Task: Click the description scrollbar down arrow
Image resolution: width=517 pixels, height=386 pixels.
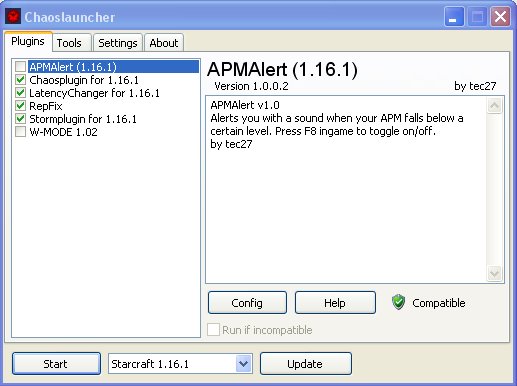Action: click(x=494, y=274)
